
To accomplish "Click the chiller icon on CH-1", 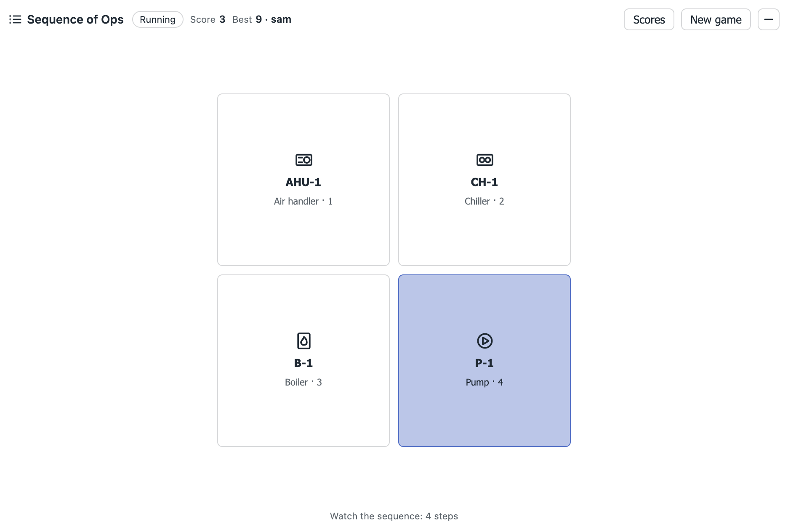I will tap(485, 160).
